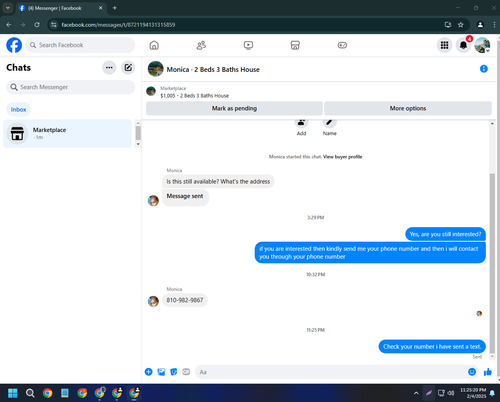Image resolution: width=500 pixels, height=402 pixels.
Task: Open the Windows notification bell in taskbar
Action: point(492,393)
